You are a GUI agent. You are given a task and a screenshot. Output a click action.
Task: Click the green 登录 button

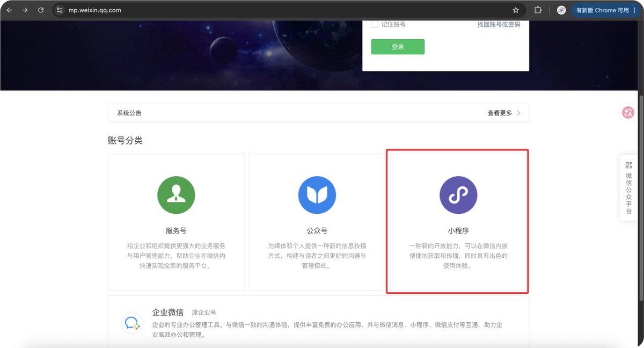pyautogui.click(x=398, y=47)
